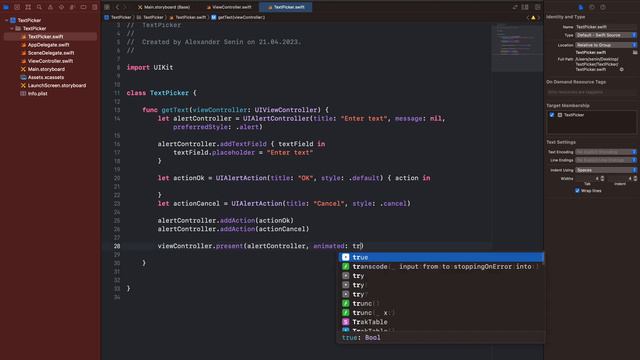Click the Tab width value field
The width and height of the screenshot is (640, 360).
(587, 178)
